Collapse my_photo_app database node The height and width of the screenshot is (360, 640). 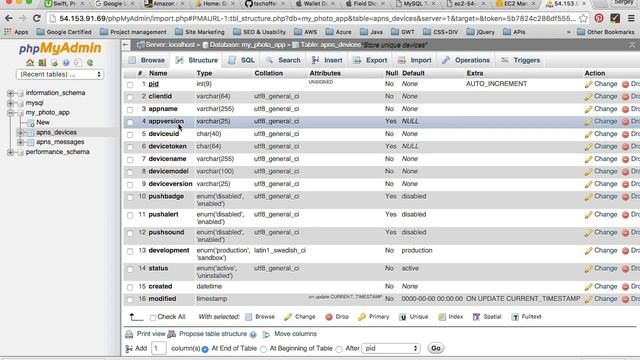click(10, 113)
